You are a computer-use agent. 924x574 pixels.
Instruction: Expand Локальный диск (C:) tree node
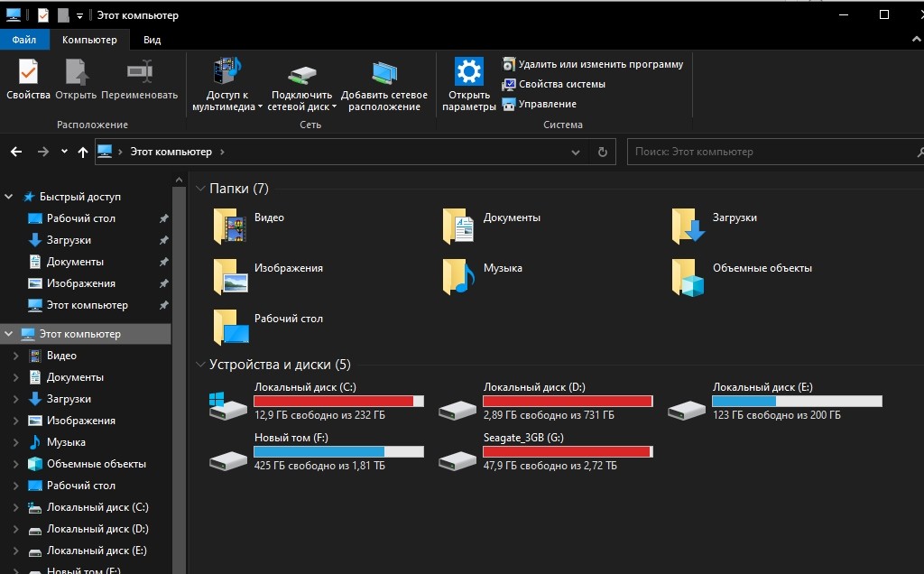pyautogui.click(x=16, y=507)
